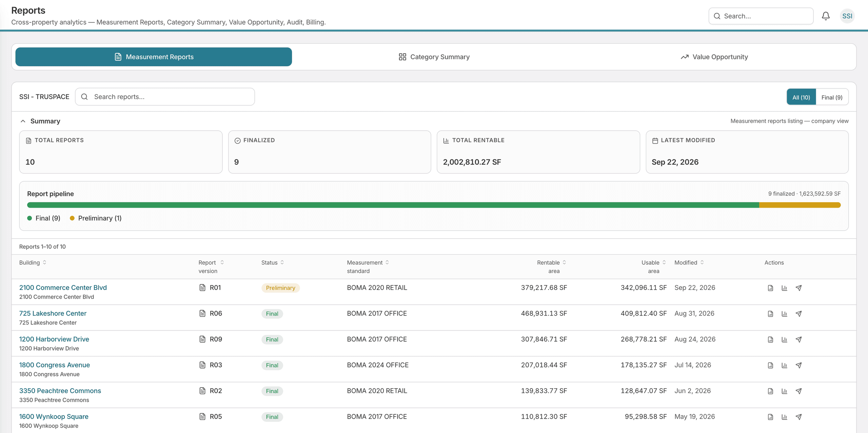The height and width of the screenshot is (433, 868).
Task: Send the 1200 Harborview Drive report
Action: [x=798, y=339]
